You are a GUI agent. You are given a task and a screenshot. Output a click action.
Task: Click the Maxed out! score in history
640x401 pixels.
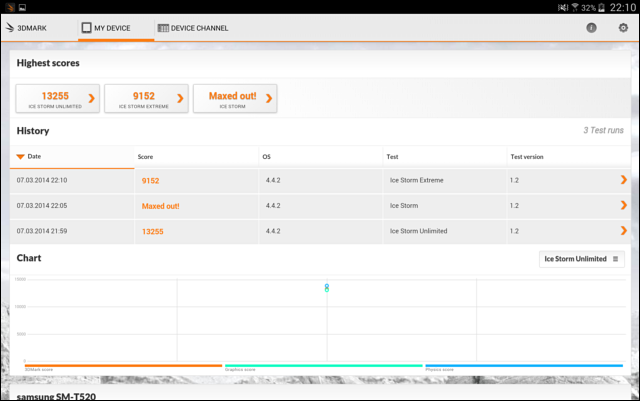point(160,206)
